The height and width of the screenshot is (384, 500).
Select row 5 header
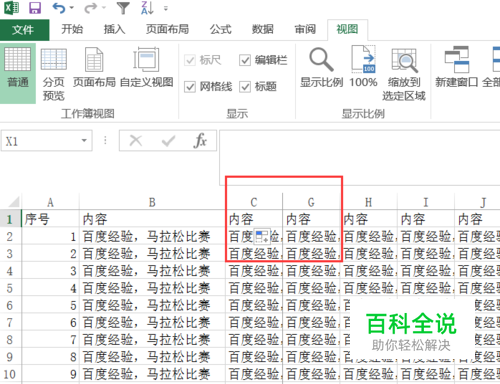[x=10, y=288]
